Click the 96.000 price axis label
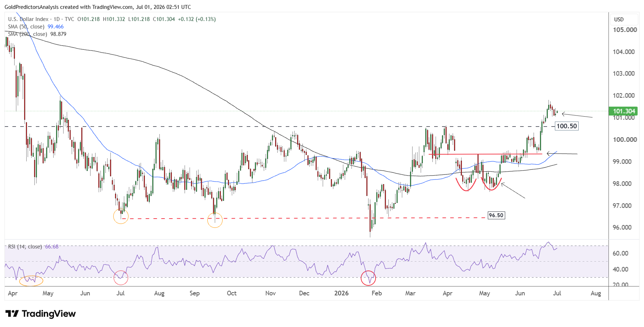 [x=622, y=227]
